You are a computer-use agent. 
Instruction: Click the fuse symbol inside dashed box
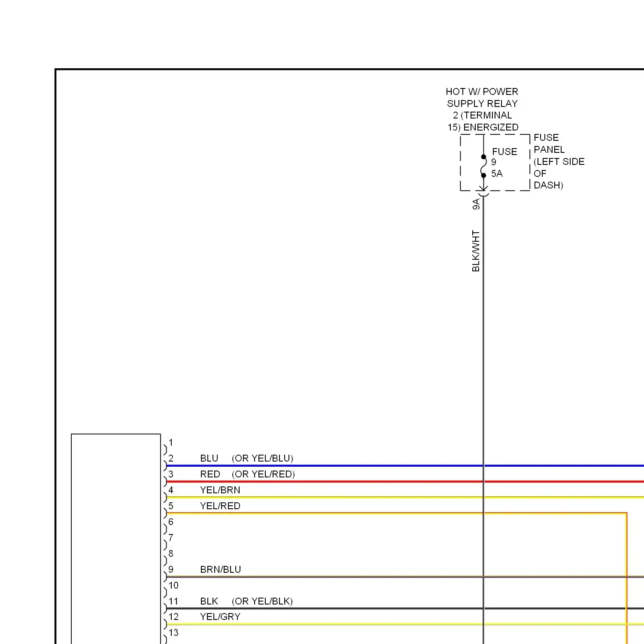[483, 166]
